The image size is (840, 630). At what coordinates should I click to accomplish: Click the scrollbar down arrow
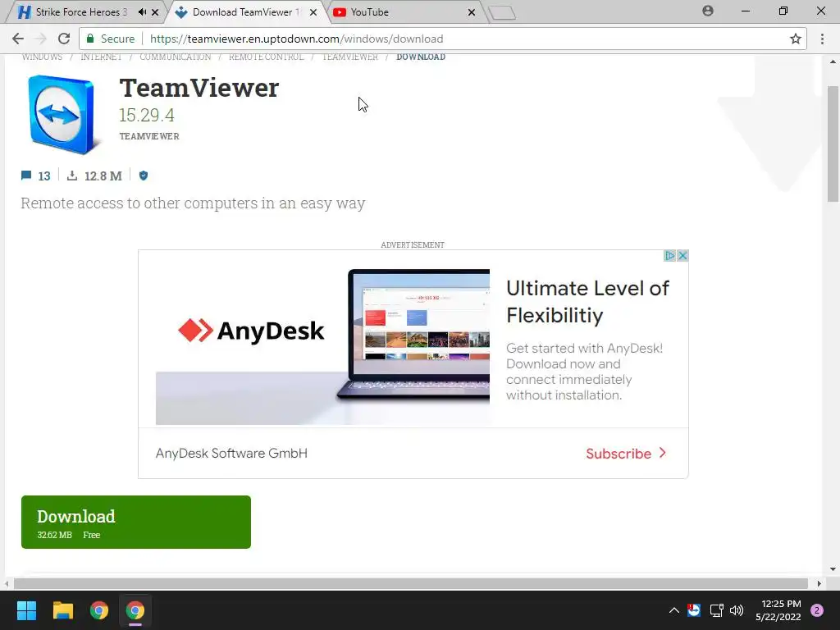tap(833, 569)
